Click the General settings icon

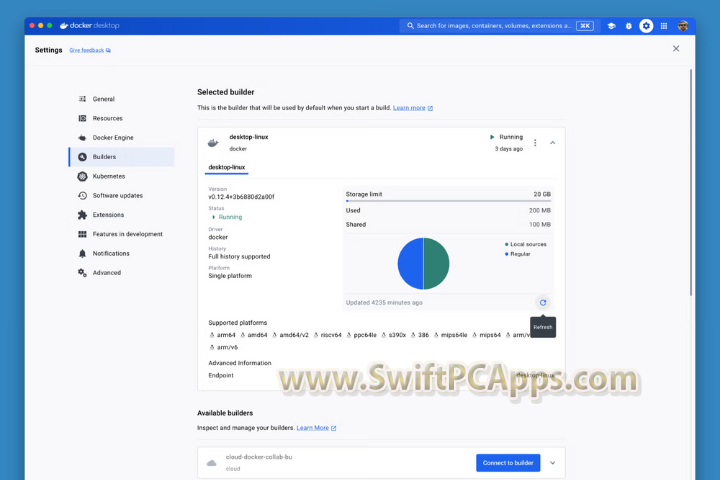82,99
